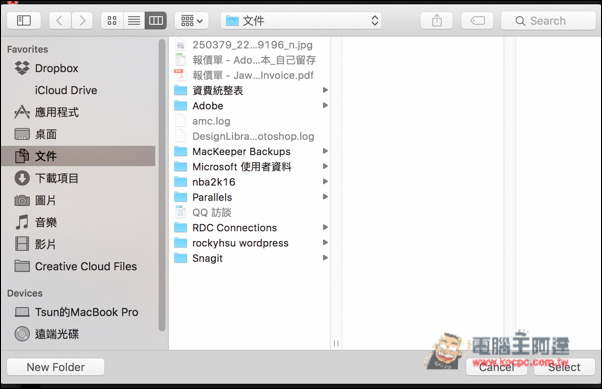Select the MacKeeper Backups folder
The image size is (602, 389).
(x=250, y=151)
